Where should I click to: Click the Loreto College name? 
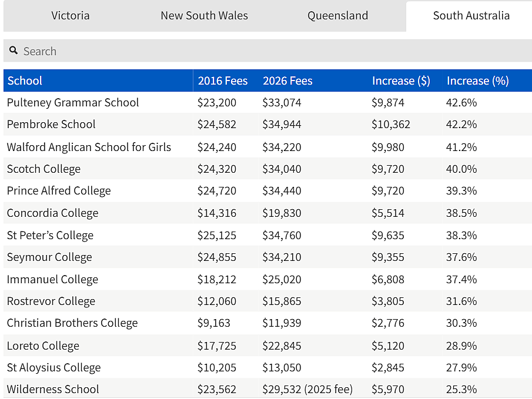pos(43,346)
